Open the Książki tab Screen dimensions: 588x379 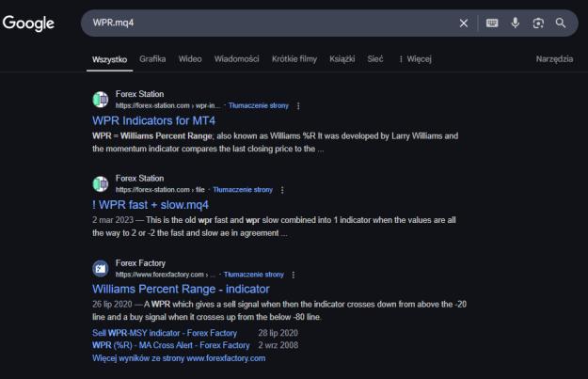pos(342,59)
